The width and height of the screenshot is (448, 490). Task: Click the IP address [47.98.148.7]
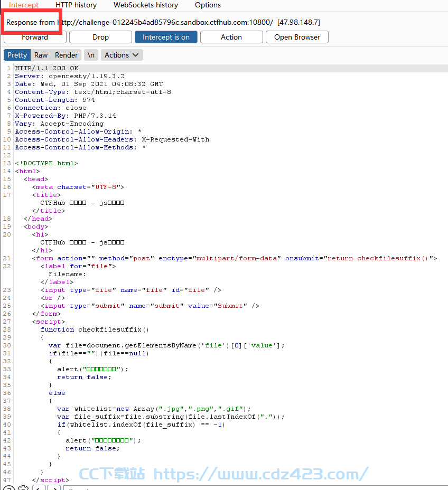pos(299,23)
